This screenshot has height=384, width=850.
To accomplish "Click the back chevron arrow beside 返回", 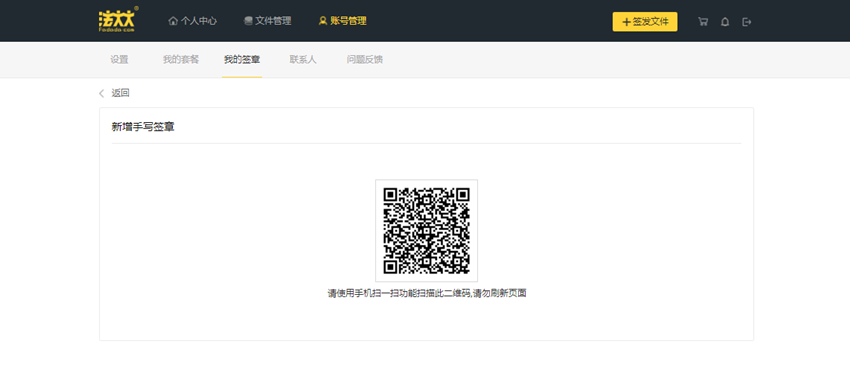I will (x=101, y=93).
